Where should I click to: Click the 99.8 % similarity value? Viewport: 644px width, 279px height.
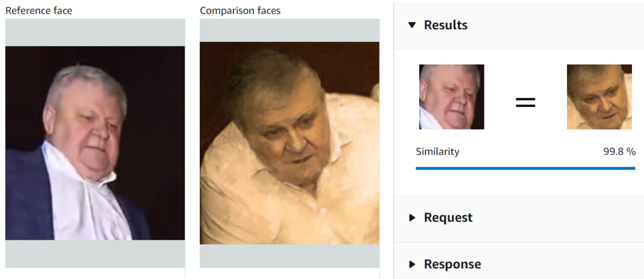[x=619, y=152]
